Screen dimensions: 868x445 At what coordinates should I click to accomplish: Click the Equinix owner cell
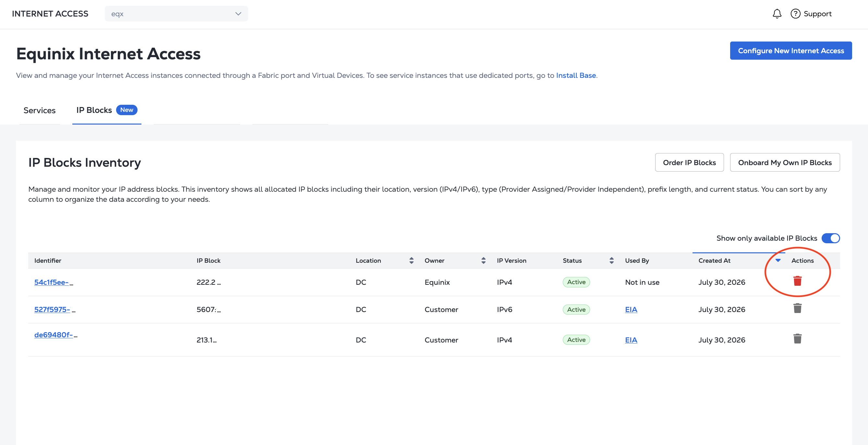437,282
